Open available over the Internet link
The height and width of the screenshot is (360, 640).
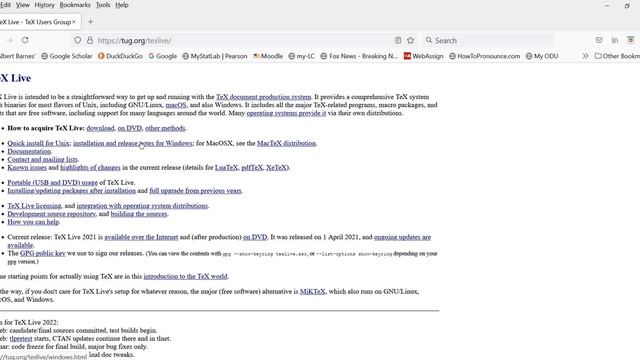coord(141,237)
